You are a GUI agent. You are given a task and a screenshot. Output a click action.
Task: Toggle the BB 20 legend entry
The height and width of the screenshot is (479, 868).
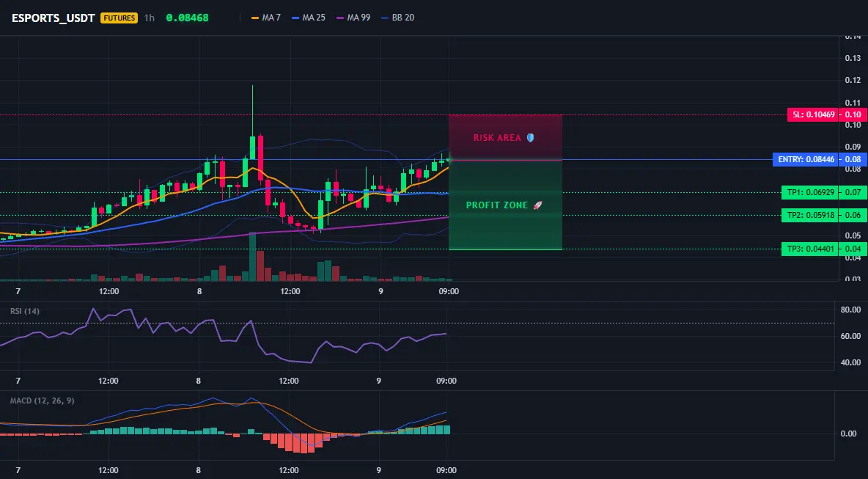[x=397, y=18]
